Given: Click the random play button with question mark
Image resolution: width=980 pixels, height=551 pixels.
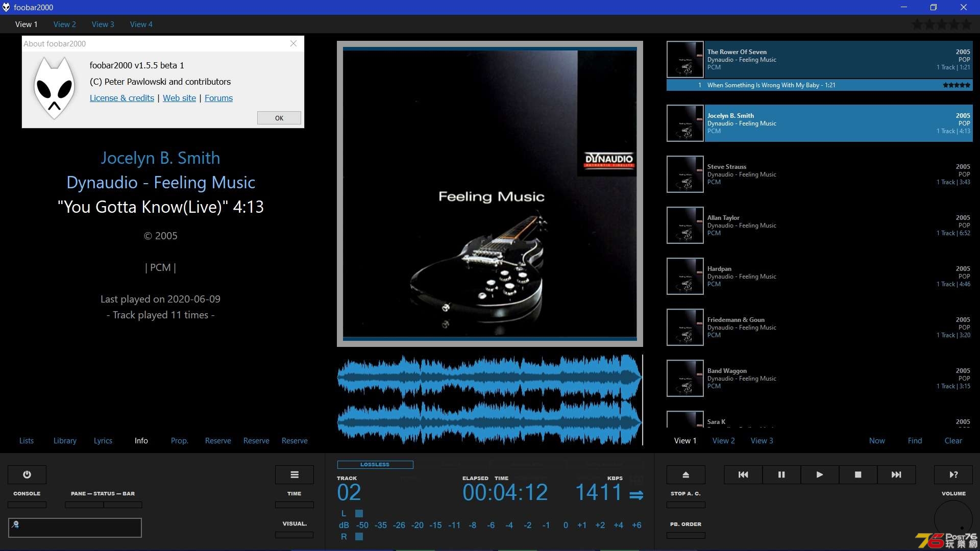Looking at the screenshot, I should [x=953, y=474].
